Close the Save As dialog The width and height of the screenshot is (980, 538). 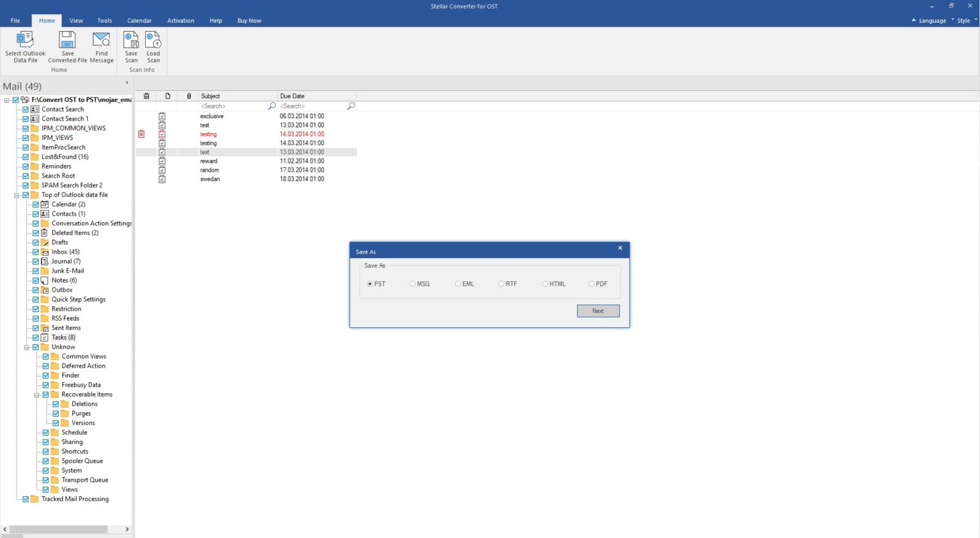pos(620,248)
